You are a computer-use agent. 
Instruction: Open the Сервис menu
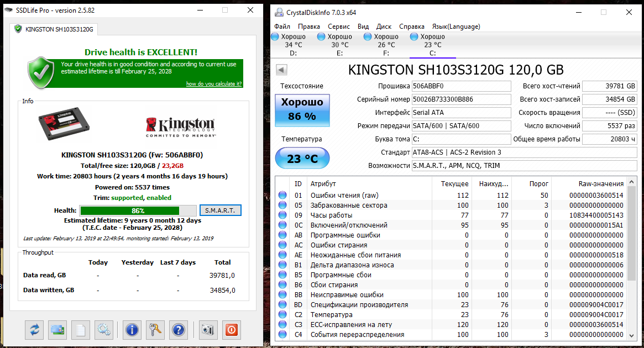pyautogui.click(x=339, y=27)
